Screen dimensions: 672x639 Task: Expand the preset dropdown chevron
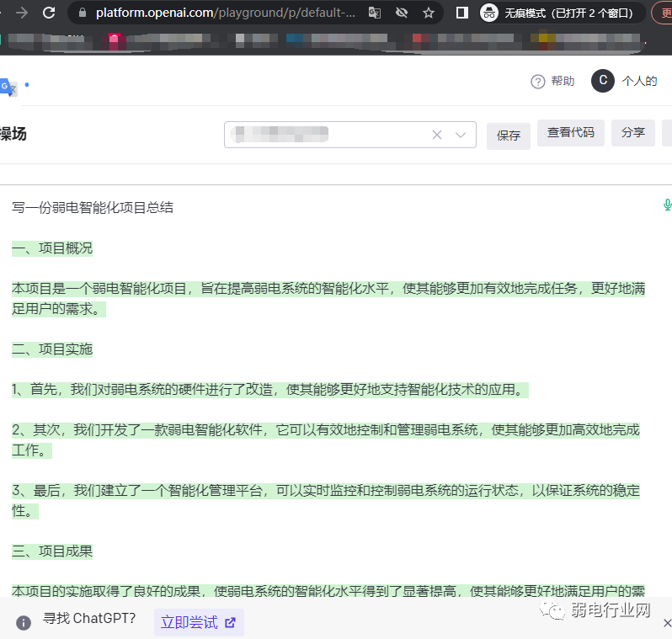(x=461, y=135)
